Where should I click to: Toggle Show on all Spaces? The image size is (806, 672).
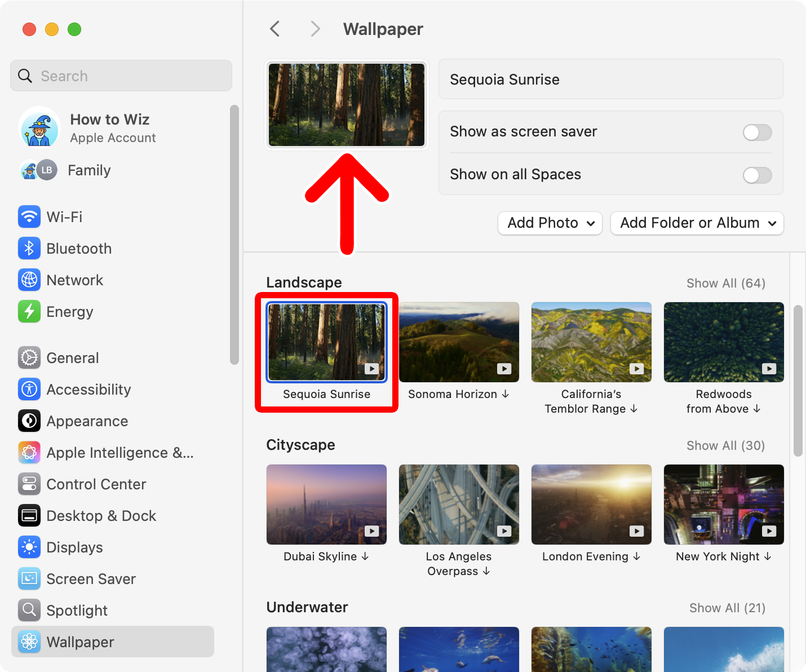(x=757, y=175)
